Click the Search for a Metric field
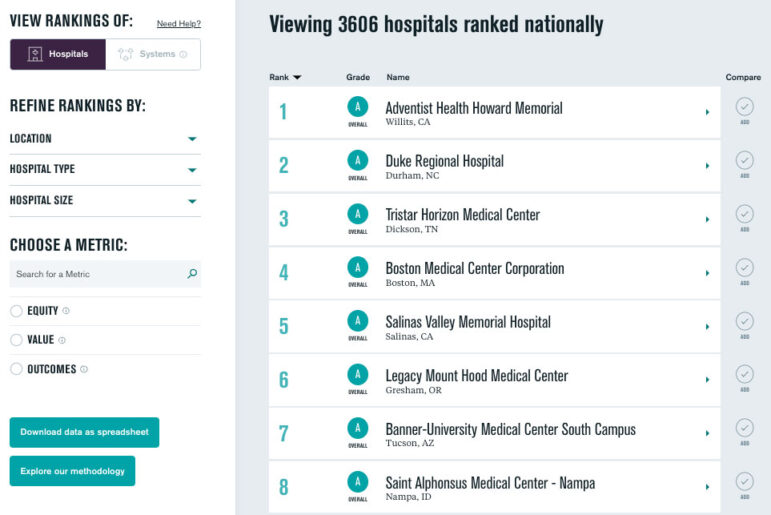Viewport: 771px width, 515px height. [95, 274]
